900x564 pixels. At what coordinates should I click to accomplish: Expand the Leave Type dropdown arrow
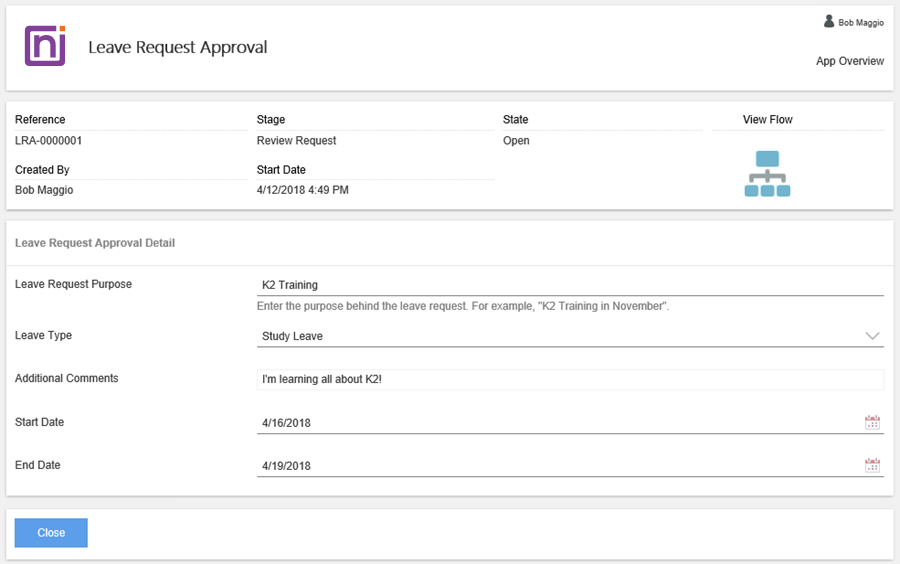(872, 336)
